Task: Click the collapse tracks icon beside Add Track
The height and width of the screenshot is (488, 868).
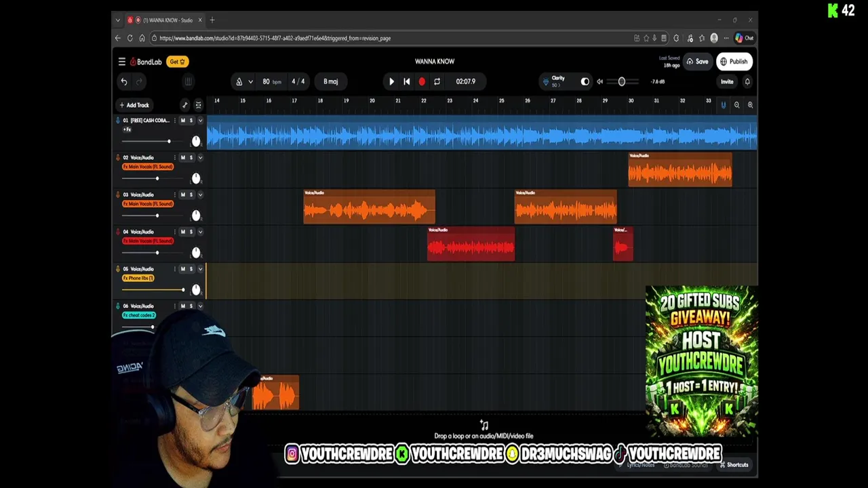Action: pyautogui.click(x=198, y=105)
